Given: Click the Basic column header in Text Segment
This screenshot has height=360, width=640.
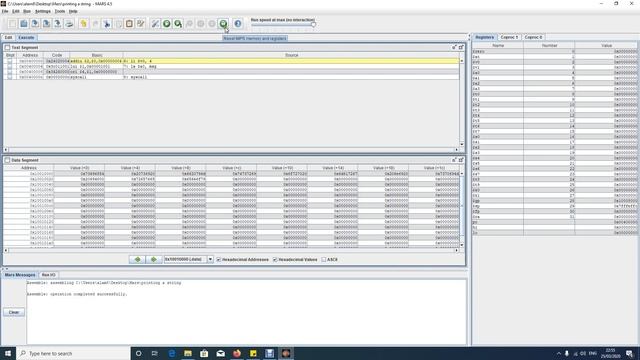Looking at the screenshot, I should pyautogui.click(x=96, y=55).
